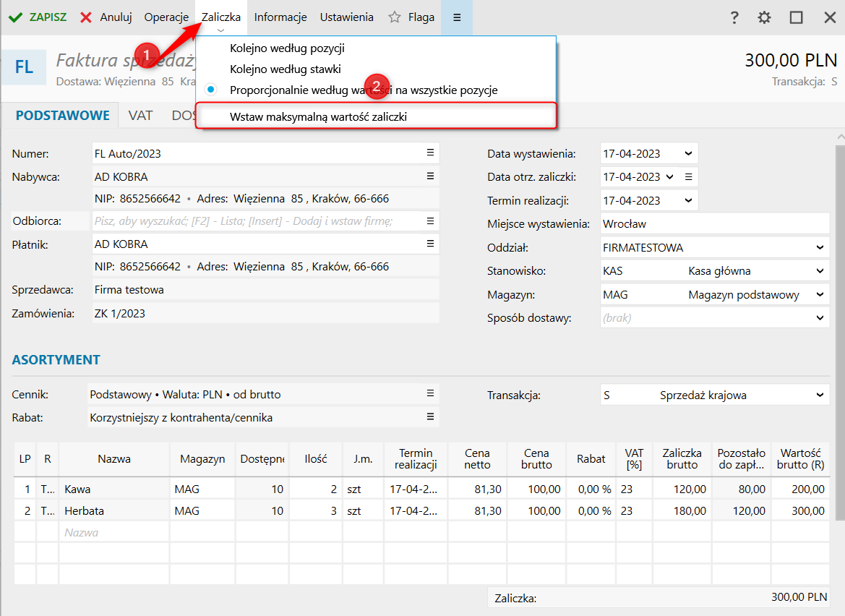Click Herbata's Wartość brutto 300,00
Image resolution: width=845 pixels, height=616 pixels.
click(x=801, y=511)
